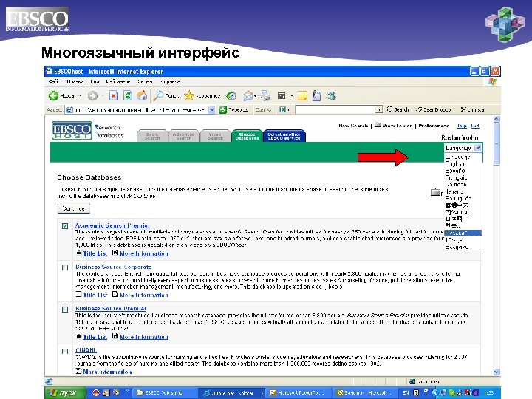Click the clipboard Research icon in toolbar
The height and width of the screenshot is (399, 532).
tap(316, 95)
